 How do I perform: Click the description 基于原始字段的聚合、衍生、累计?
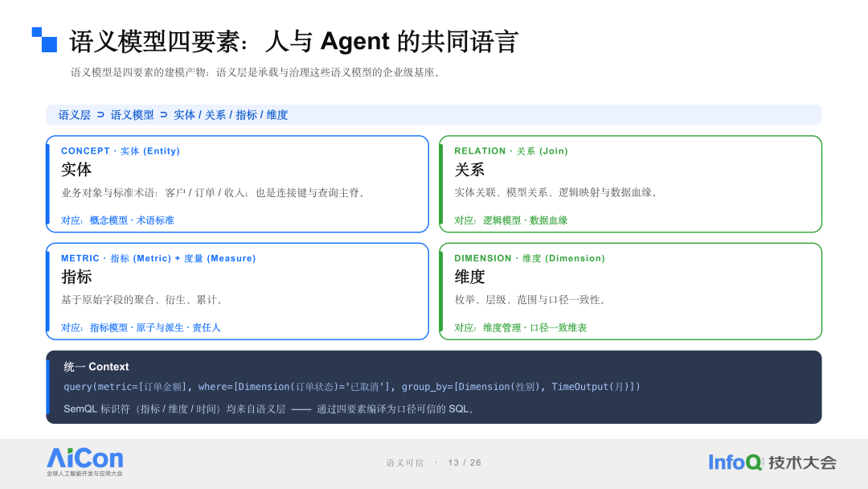click(143, 300)
